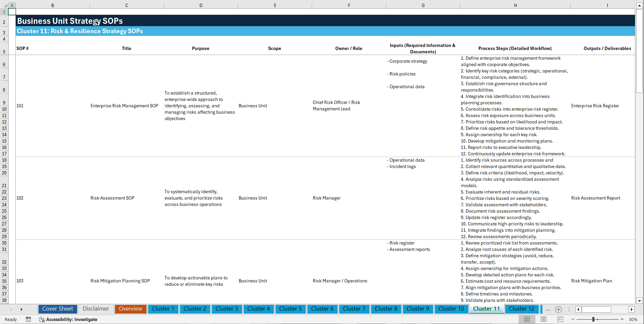
Task: Switch to Cluster 2 sheet
Action: (x=195, y=309)
